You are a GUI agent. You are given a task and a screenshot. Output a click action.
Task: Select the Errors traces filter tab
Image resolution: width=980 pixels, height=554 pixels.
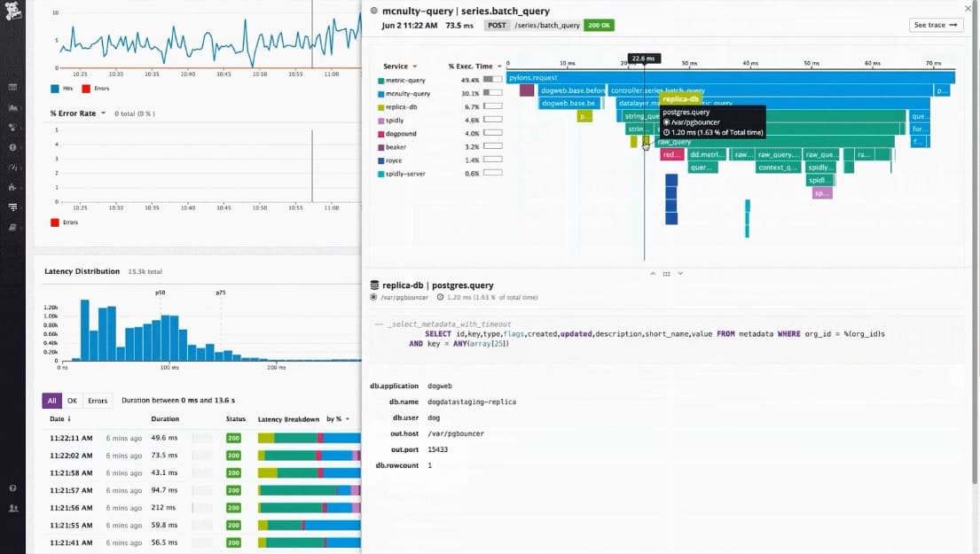pos(98,401)
